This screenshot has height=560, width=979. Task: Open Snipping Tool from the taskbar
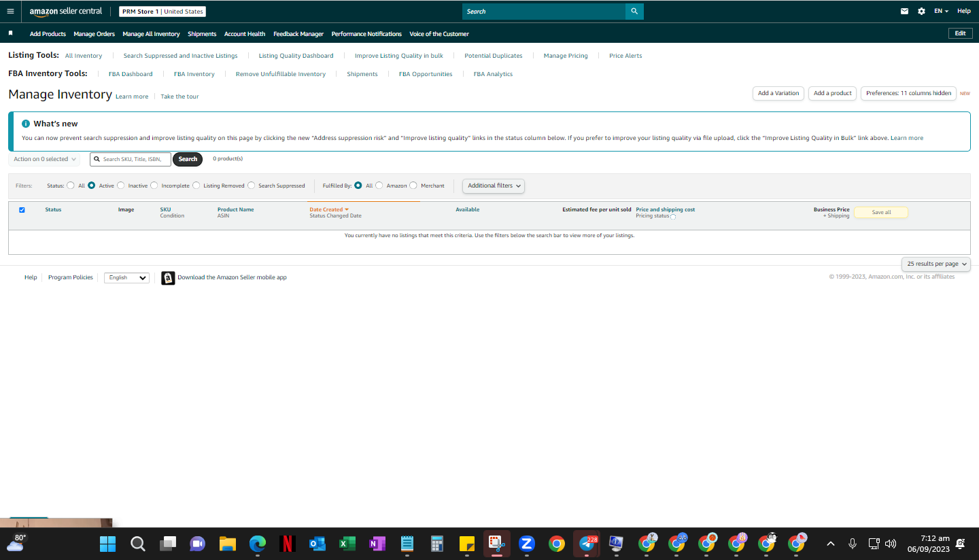pyautogui.click(x=497, y=544)
